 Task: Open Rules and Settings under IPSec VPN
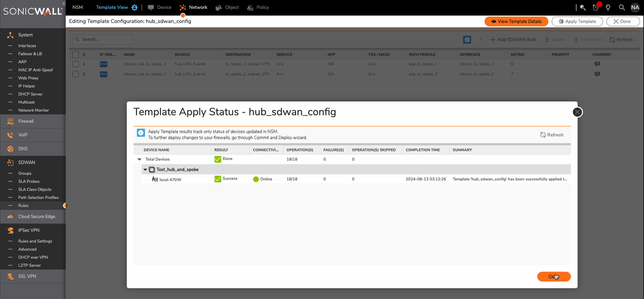pyautogui.click(x=35, y=241)
